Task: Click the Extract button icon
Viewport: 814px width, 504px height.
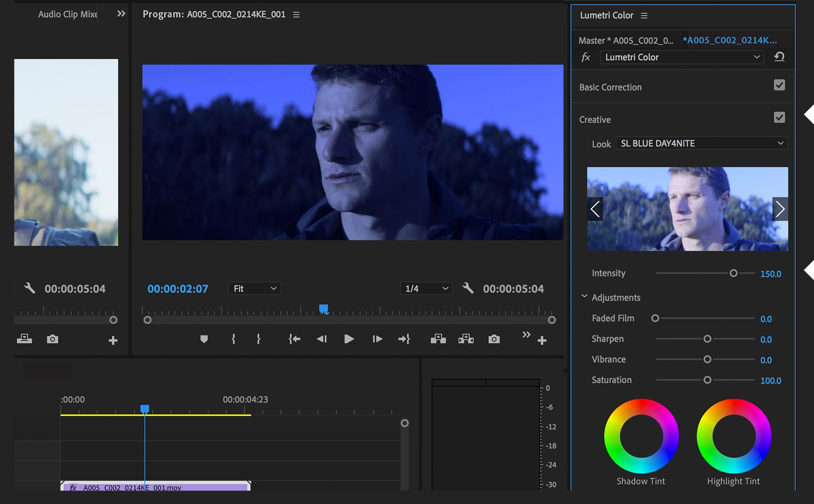Action: coord(466,339)
